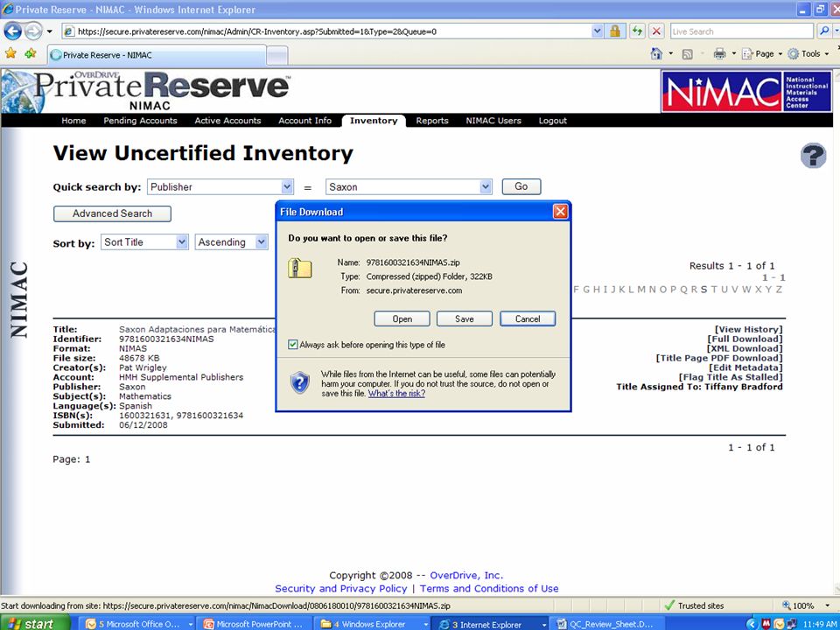Click the red Stop loading icon
Viewport: 840px width, 630px height.
[657, 31]
